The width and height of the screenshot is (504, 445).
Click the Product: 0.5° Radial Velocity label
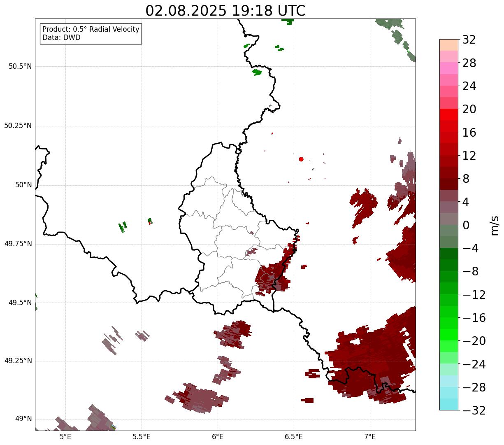(x=91, y=30)
